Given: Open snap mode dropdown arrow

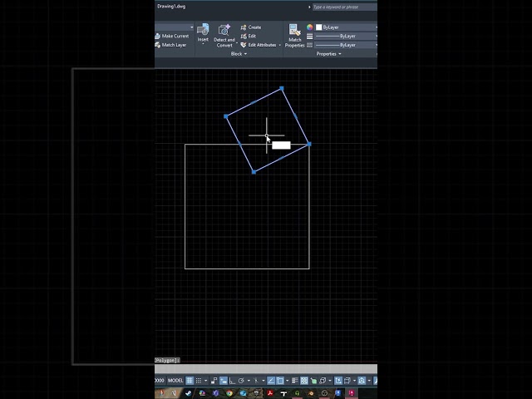Looking at the screenshot, I should point(206,381).
